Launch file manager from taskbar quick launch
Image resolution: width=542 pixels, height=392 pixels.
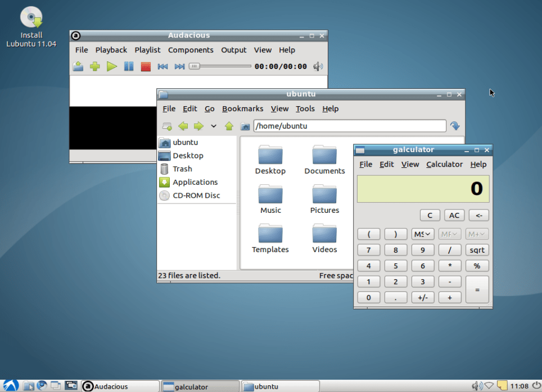[29, 386]
